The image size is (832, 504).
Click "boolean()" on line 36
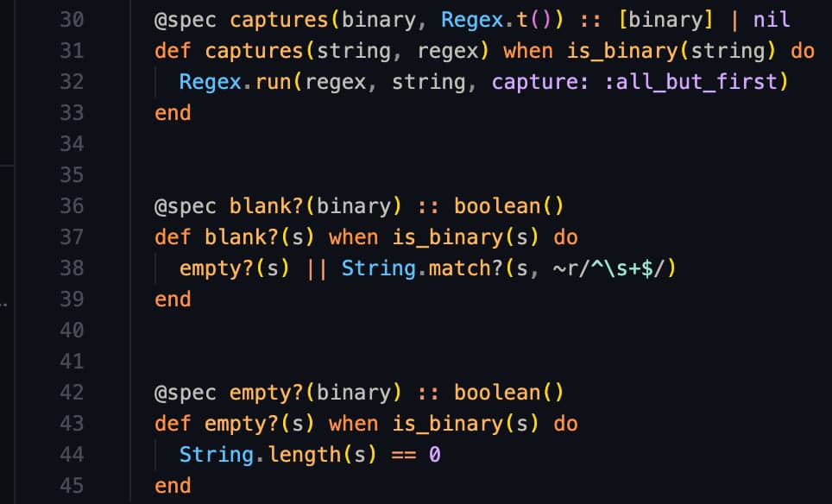click(509, 206)
